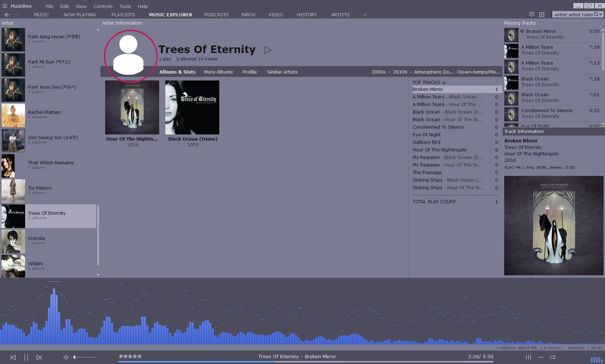Switch to the NOW PLAYING tab
The height and width of the screenshot is (364, 605).
tap(79, 15)
